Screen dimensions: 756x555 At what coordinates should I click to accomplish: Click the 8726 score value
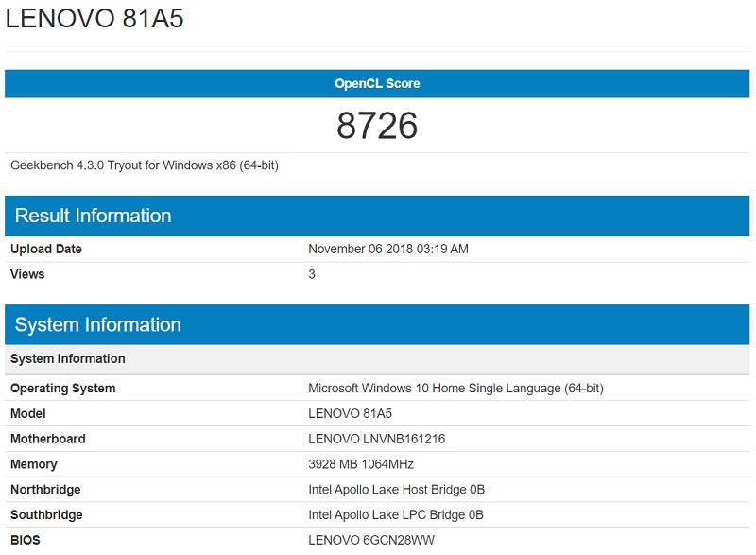378,123
